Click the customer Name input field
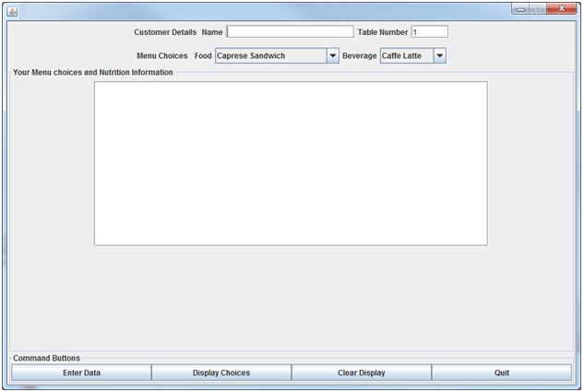 tap(290, 32)
